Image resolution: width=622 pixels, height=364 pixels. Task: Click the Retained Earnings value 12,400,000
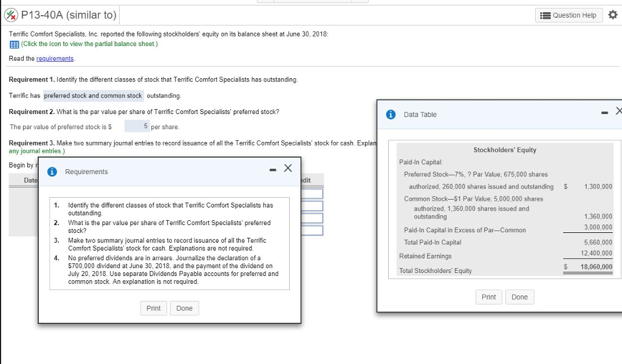click(596, 253)
